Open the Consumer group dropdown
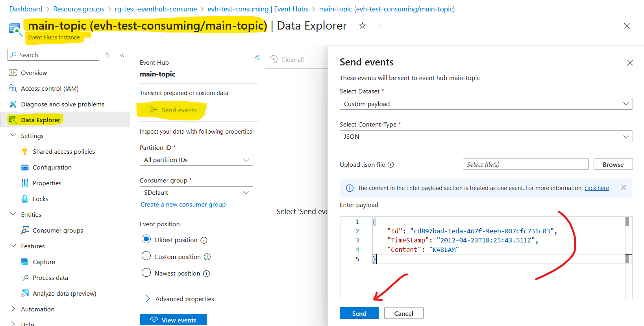Image resolution: width=644 pixels, height=326 pixels. (196, 192)
